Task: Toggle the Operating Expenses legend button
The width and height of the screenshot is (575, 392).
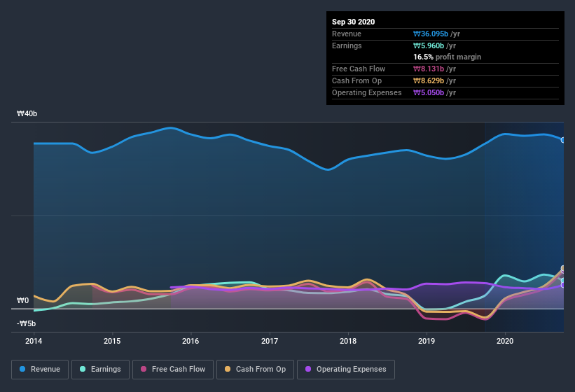Action: [x=346, y=370]
